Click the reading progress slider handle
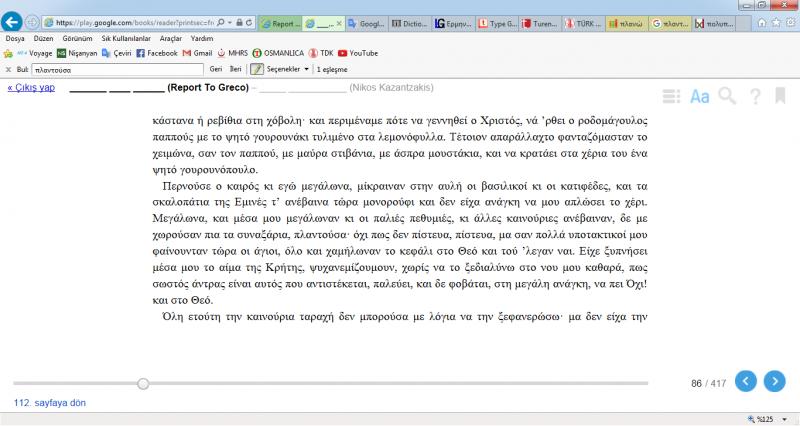The image size is (800, 426). [143, 383]
